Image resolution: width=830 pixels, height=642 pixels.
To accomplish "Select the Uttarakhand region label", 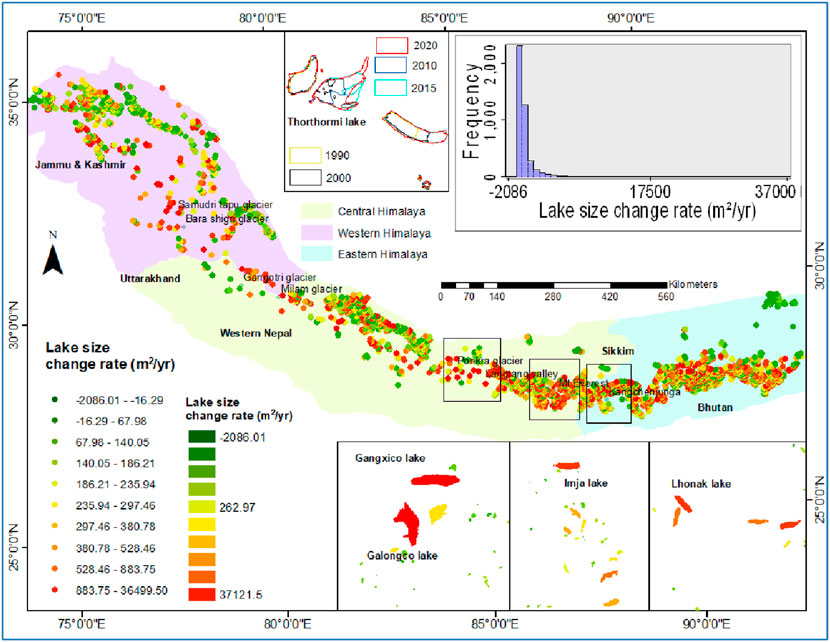I will pos(150,278).
